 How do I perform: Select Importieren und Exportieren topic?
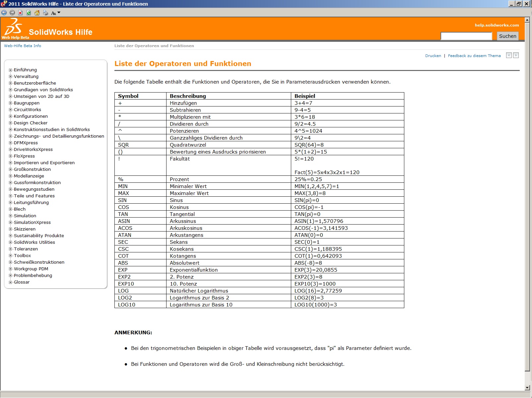[x=44, y=163]
